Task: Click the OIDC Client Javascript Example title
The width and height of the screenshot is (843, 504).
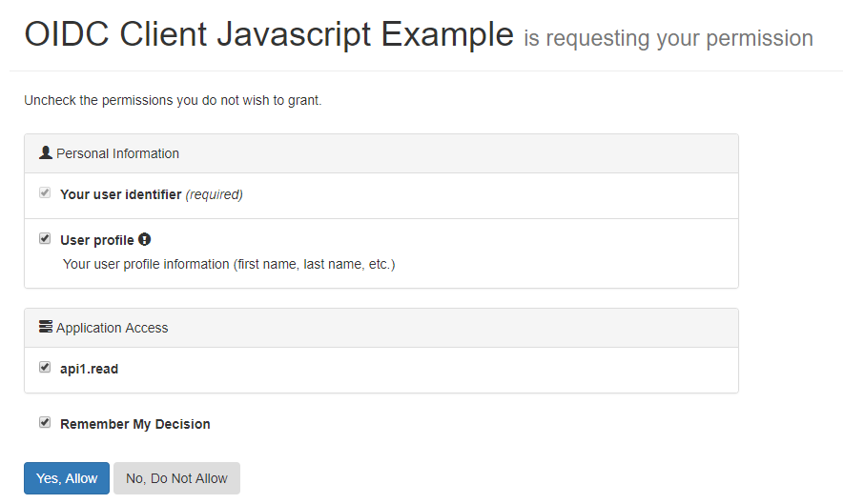Action: tap(269, 35)
